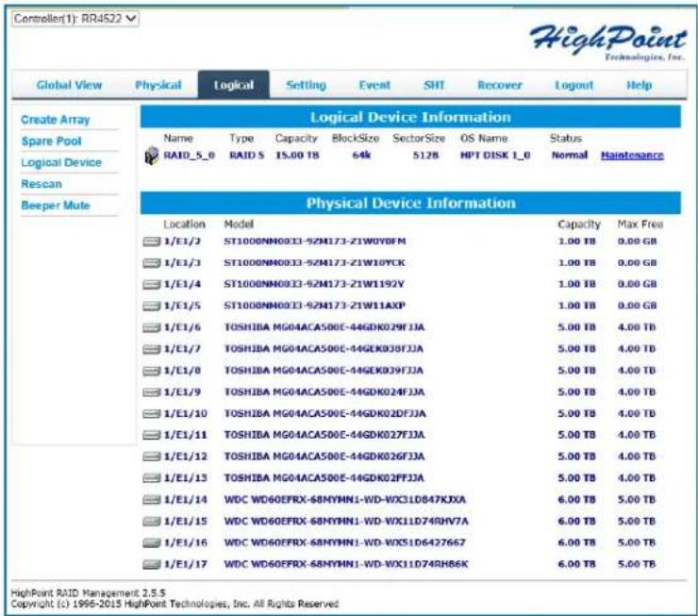Open the Controller(1): RR4522 dropdown
Viewport: 698px width, 616px height.
pyautogui.click(x=75, y=19)
